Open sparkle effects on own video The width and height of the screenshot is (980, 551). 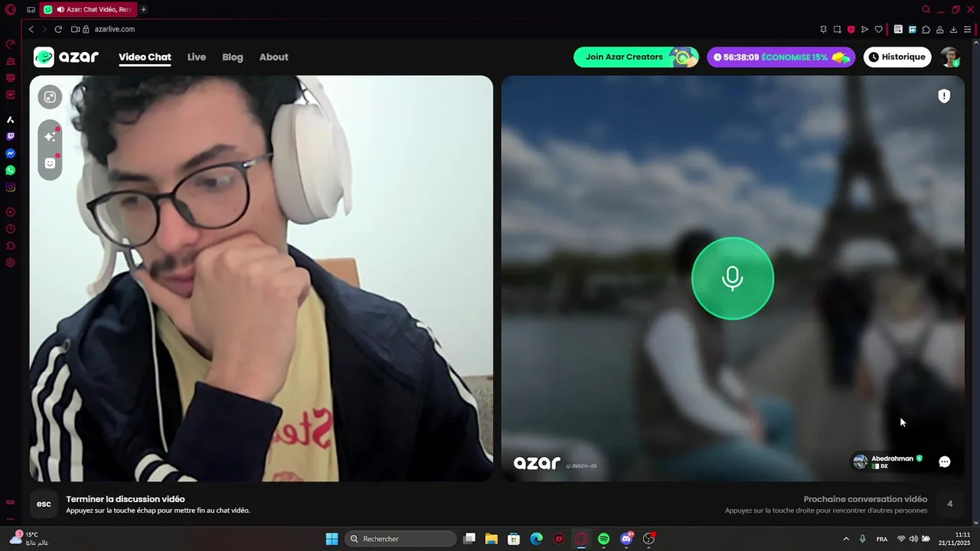point(50,136)
